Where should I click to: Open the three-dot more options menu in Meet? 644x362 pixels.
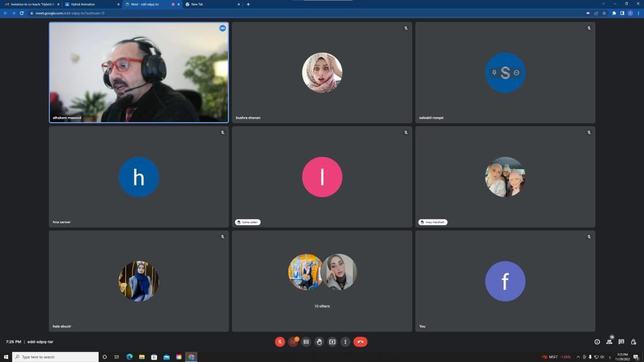tap(345, 342)
